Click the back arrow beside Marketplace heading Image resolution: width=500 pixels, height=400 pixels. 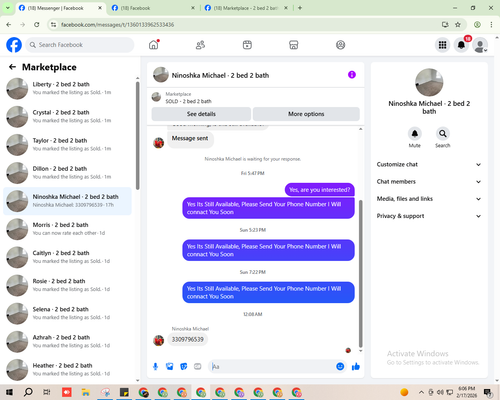pyautogui.click(x=12, y=67)
